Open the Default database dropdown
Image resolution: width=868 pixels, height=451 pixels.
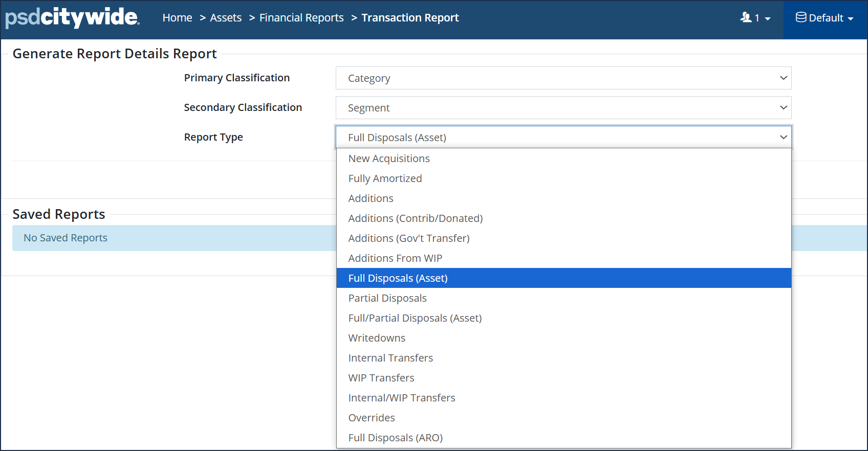point(824,18)
